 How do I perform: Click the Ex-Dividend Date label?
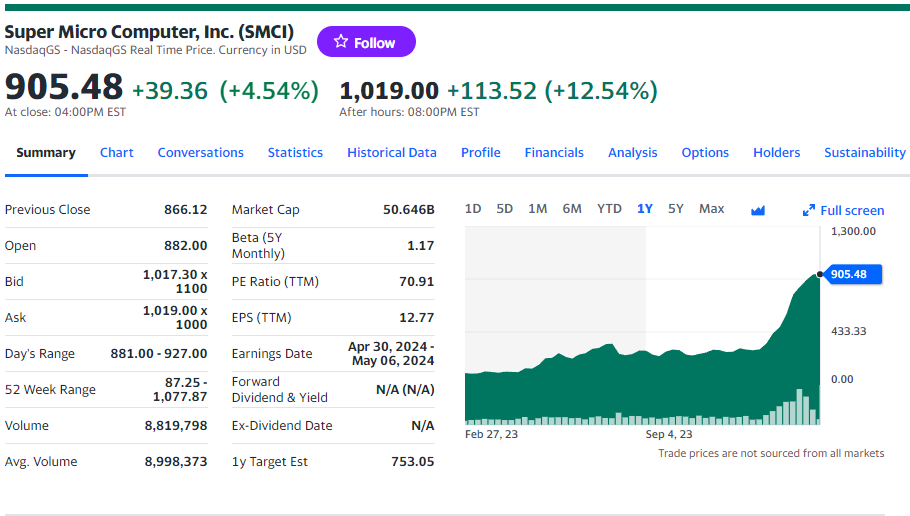tap(282, 425)
